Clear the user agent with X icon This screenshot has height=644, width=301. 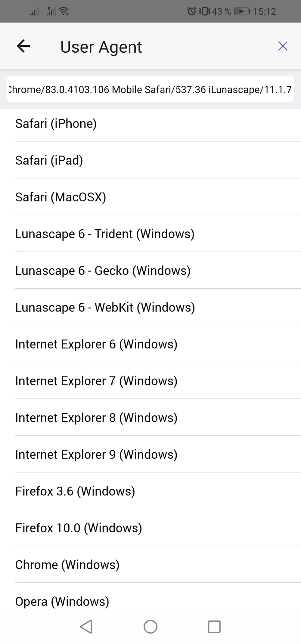[x=283, y=46]
